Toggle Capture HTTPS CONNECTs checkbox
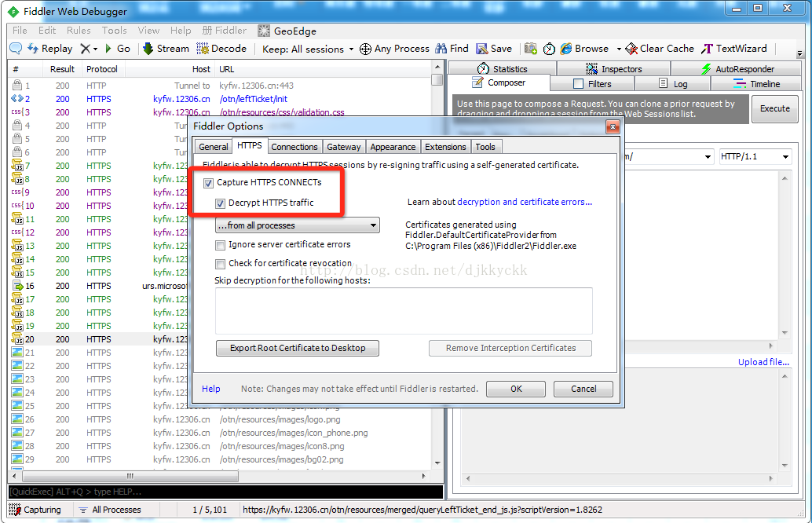The width and height of the screenshot is (812, 523). pos(209,183)
